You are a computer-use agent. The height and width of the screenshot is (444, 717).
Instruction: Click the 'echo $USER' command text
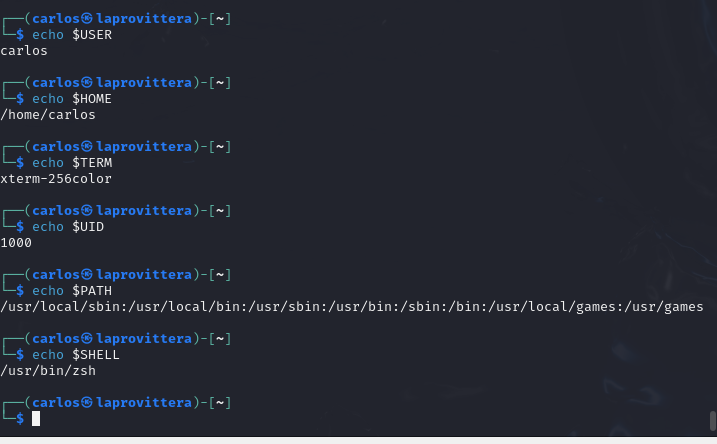point(72,35)
